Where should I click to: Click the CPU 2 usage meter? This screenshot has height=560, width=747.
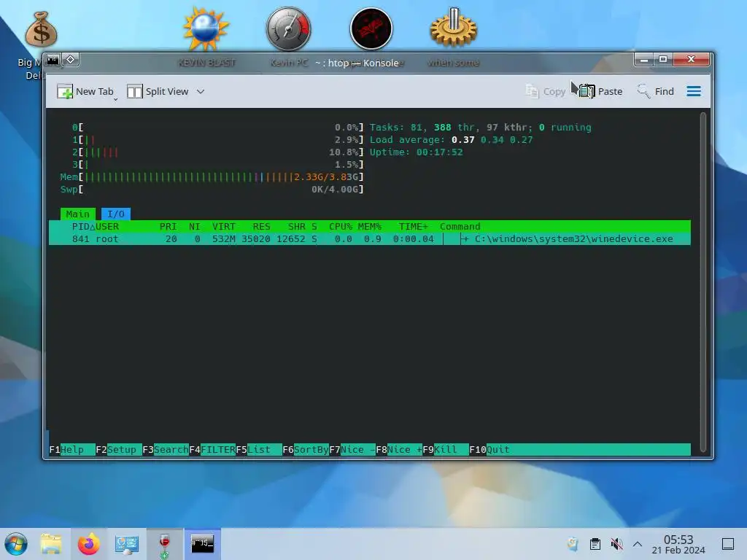[x=217, y=152]
